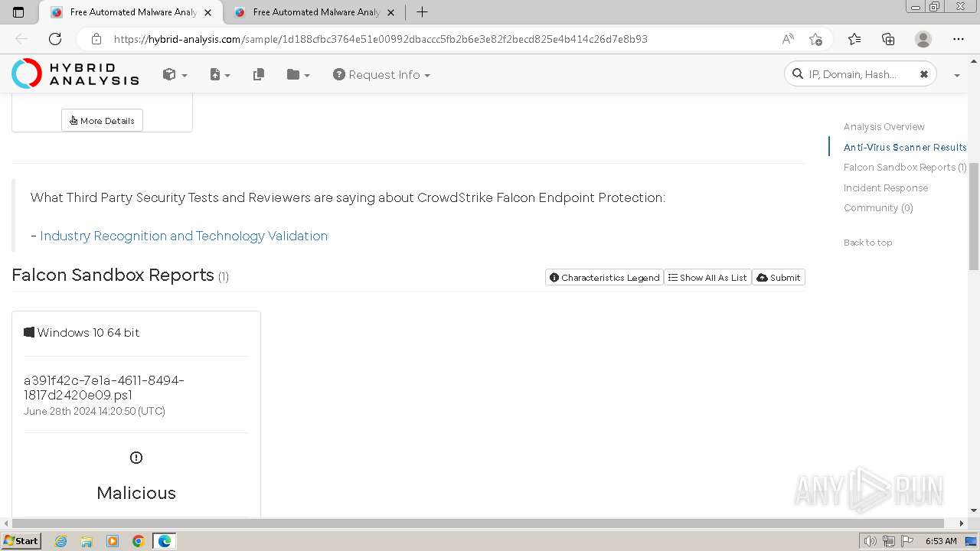Launch Chrome from taskbar
This screenshot has height=551, width=980.
click(138, 541)
